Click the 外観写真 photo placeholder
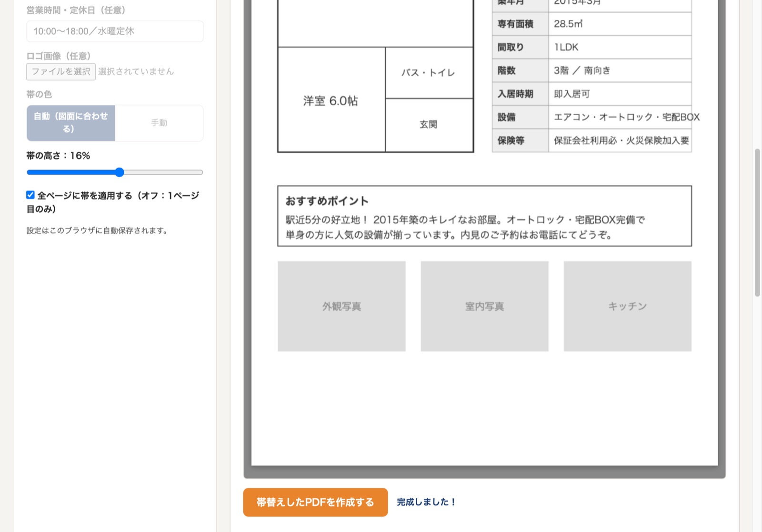 (342, 306)
